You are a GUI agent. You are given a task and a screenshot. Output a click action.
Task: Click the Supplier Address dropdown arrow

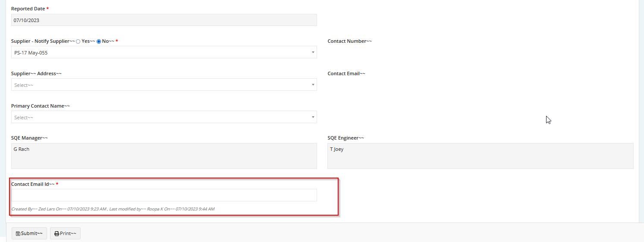coord(313,85)
